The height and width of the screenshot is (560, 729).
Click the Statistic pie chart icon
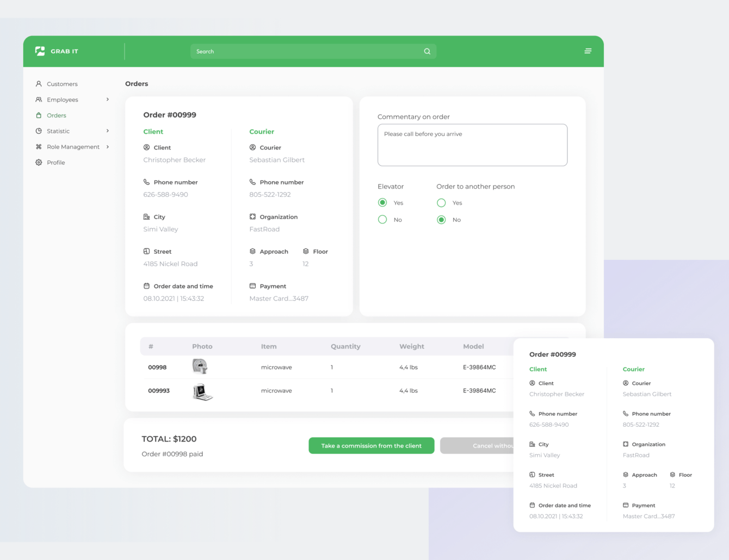pyautogui.click(x=39, y=131)
